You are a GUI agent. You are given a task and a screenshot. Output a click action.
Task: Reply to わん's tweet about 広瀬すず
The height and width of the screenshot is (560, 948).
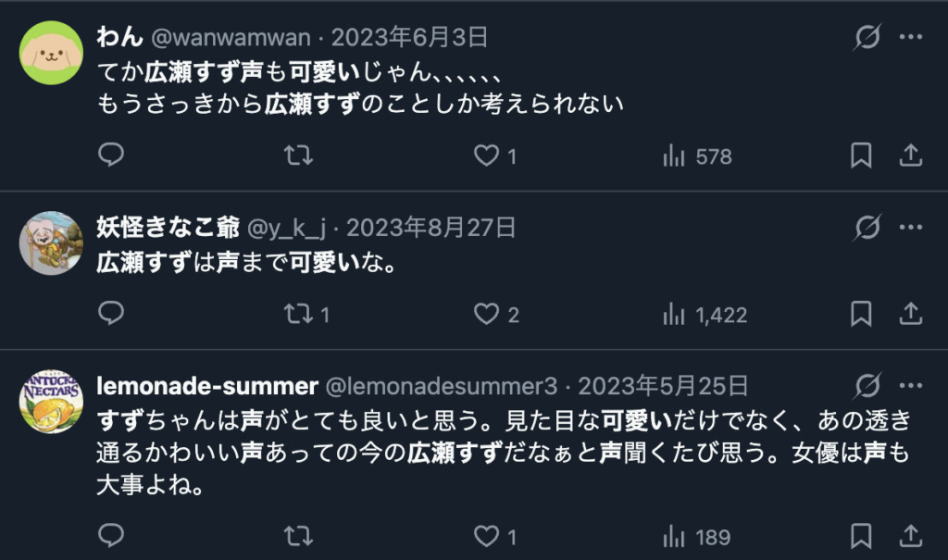pos(111,156)
